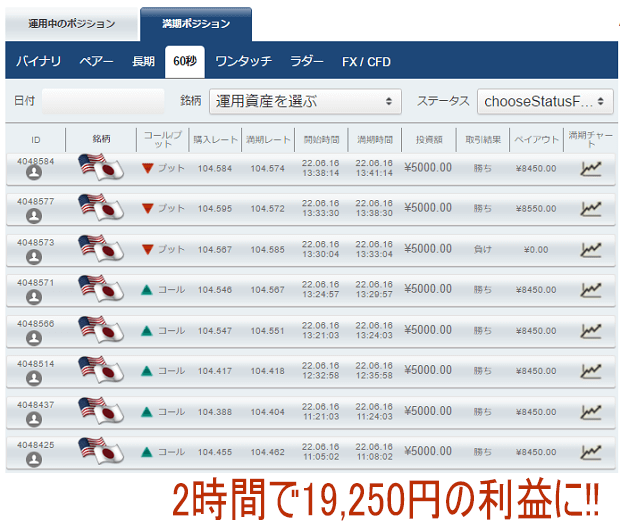
Task: Click user icon under ID 4048571
Action: (34, 297)
